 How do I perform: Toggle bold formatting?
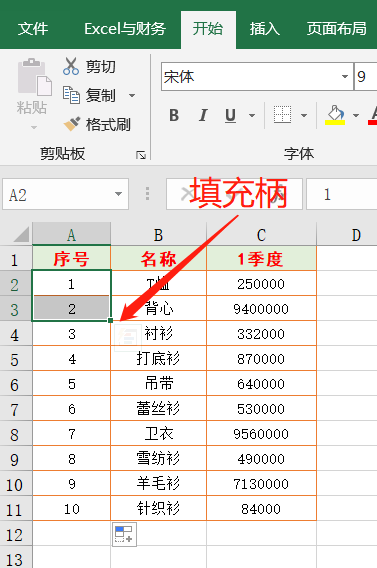coord(174,115)
